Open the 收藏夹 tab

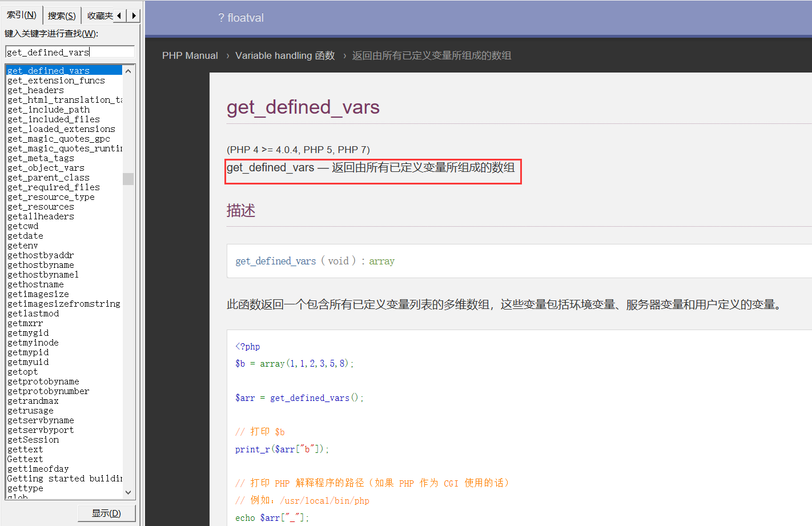[100, 16]
